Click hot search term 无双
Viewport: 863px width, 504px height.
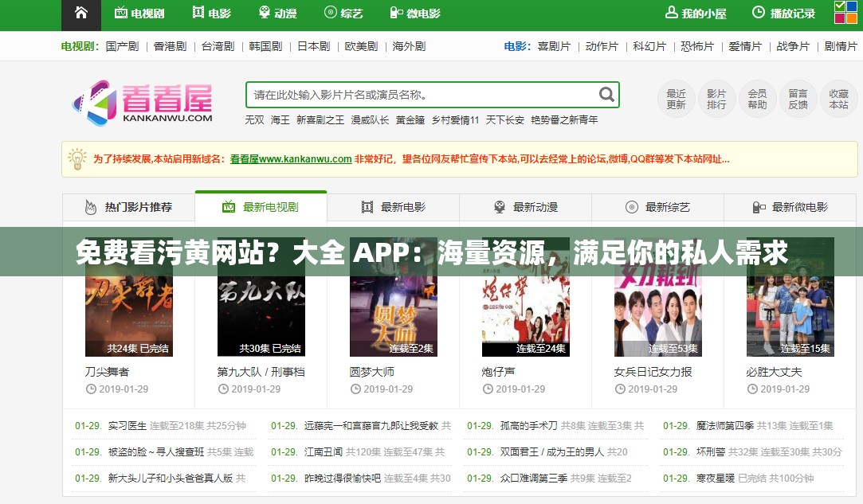coord(254,120)
